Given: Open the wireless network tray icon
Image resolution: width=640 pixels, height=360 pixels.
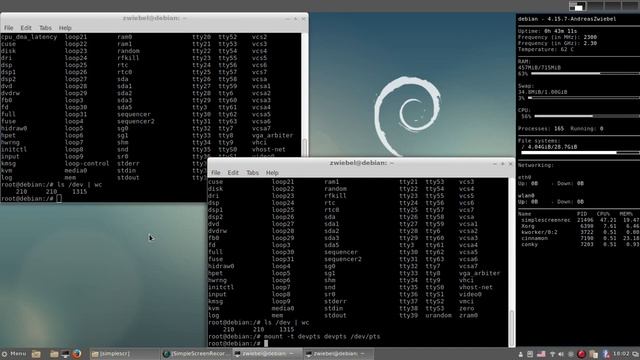Looking at the screenshot, I should point(552,354).
